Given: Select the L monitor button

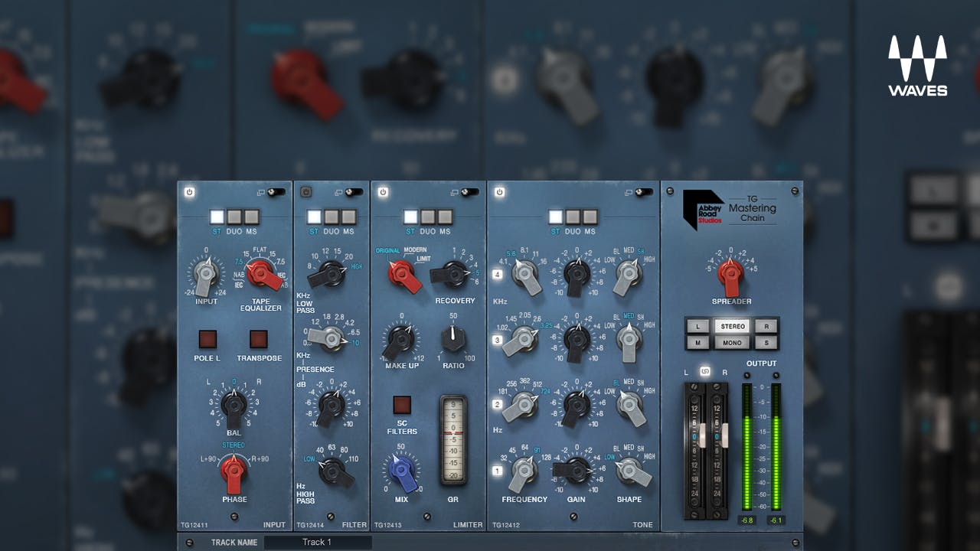Looking at the screenshot, I should click(x=697, y=326).
